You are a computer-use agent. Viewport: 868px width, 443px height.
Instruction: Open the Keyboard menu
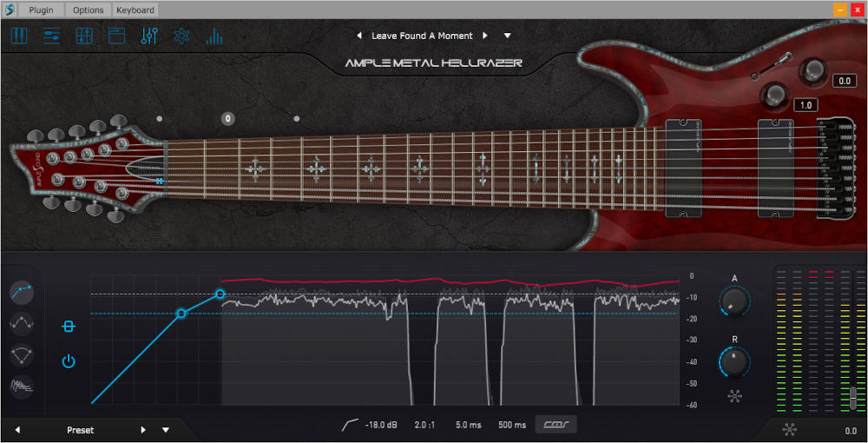coord(135,10)
